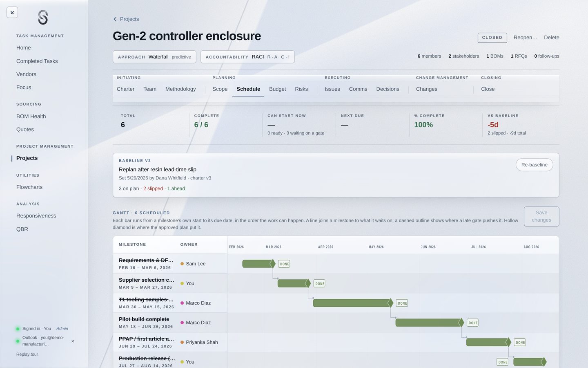The height and width of the screenshot is (368, 588).
Task: Click DONE badge on Requirements row
Action: tap(284, 264)
